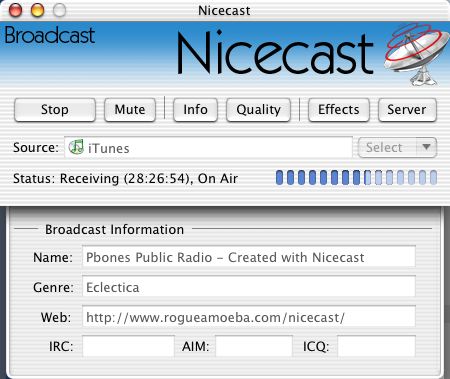Image resolution: width=450 pixels, height=379 pixels.
Task: Open the Info drawer
Action: 195,110
